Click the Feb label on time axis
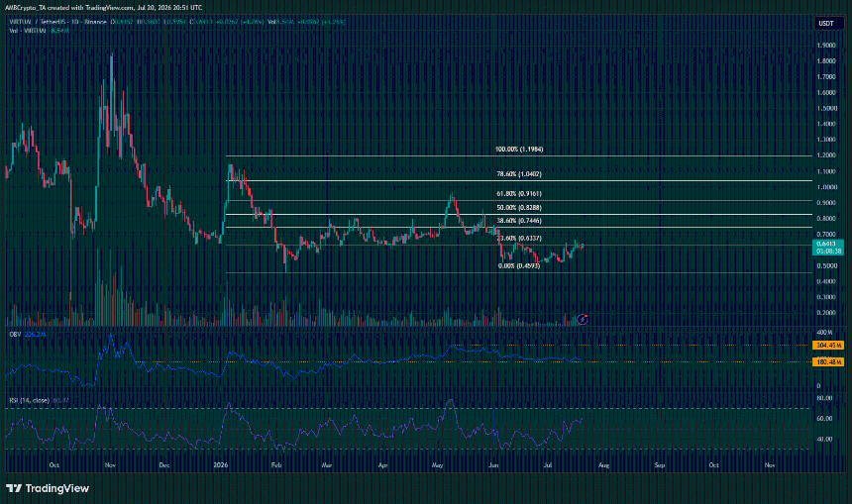Viewport: 852px width, 504px height. point(276,465)
